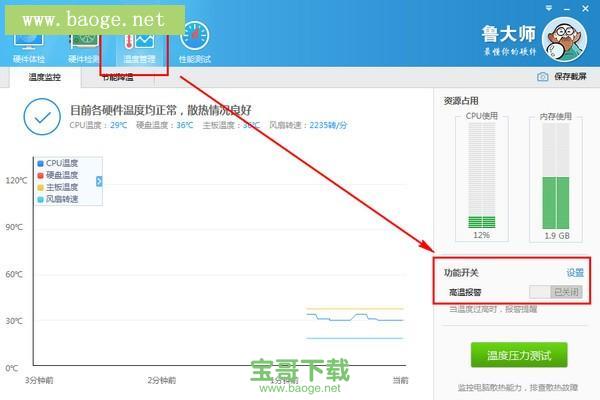Open the 性能测试 speedometer icon
This screenshot has height=400, width=600.
tap(195, 38)
